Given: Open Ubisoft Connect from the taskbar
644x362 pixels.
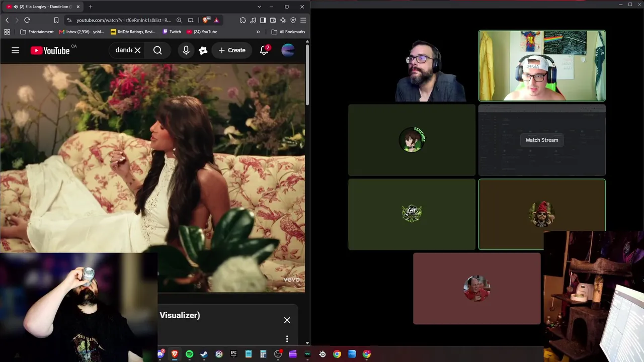Looking at the screenshot, I should tap(219, 354).
